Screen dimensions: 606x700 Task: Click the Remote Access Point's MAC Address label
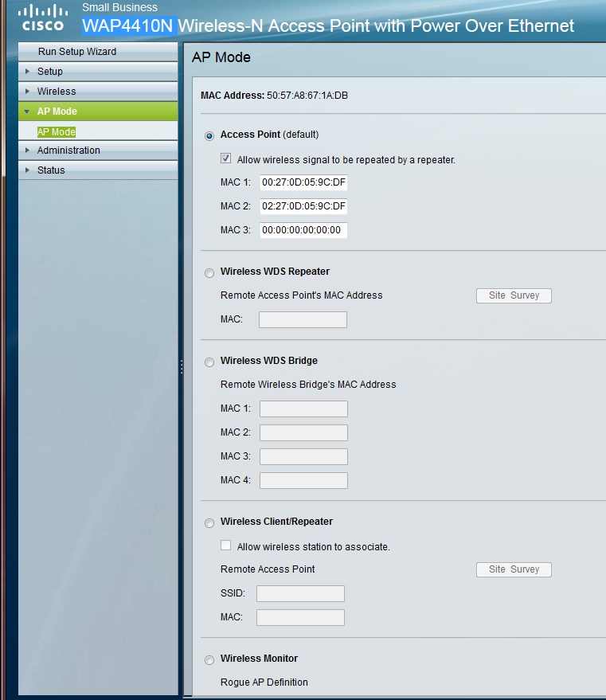point(301,295)
